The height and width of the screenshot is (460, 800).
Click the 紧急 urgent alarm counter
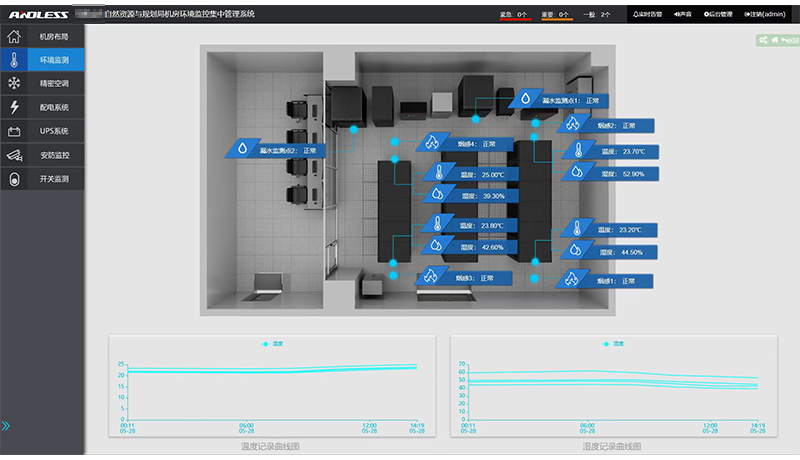pos(514,15)
